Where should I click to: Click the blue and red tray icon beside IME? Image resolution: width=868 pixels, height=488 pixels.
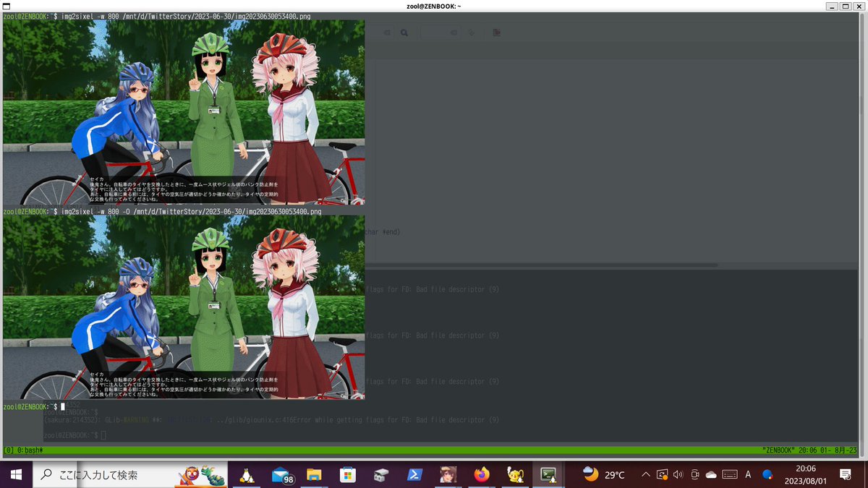point(767,475)
